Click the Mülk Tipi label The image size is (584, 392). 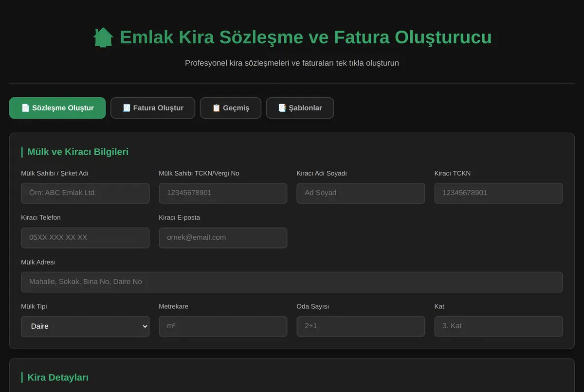click(34, 306)
